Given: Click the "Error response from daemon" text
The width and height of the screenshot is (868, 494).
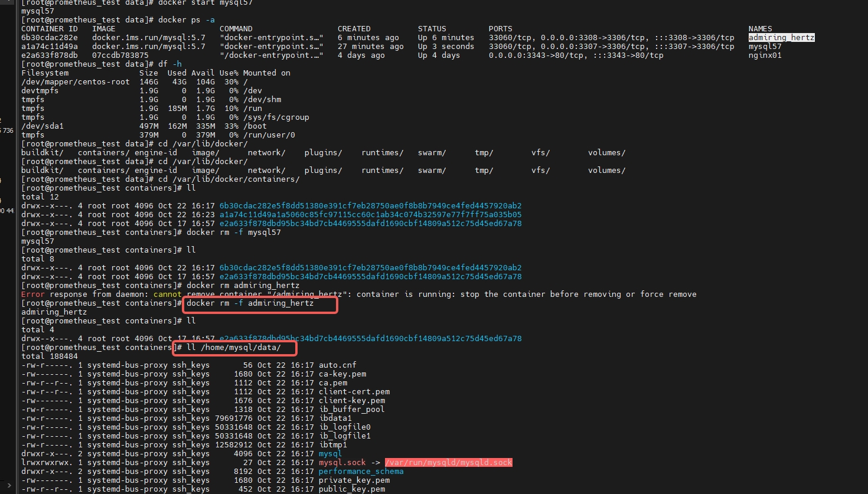Looking at the screenshot, I should pyautogui.click(x=84, y=295).
